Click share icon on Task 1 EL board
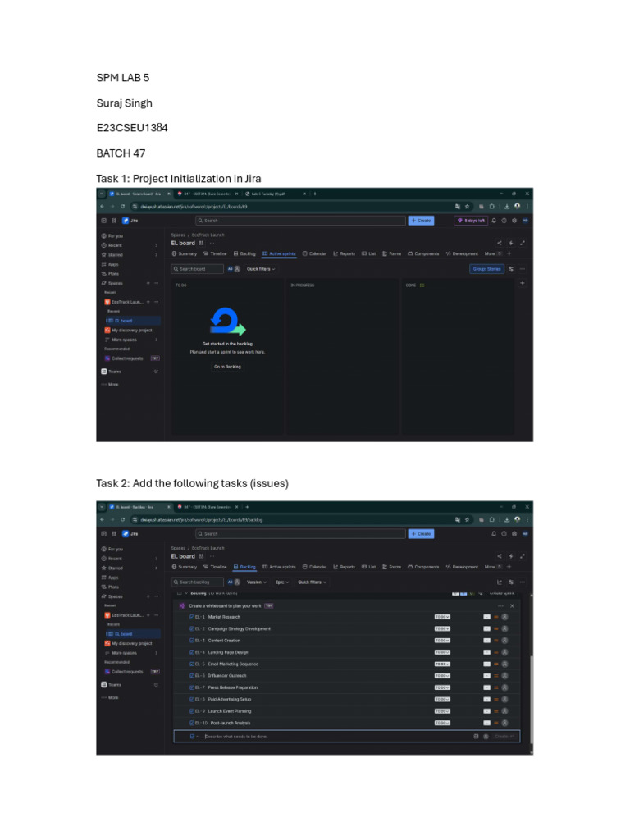 click(500, 243)
